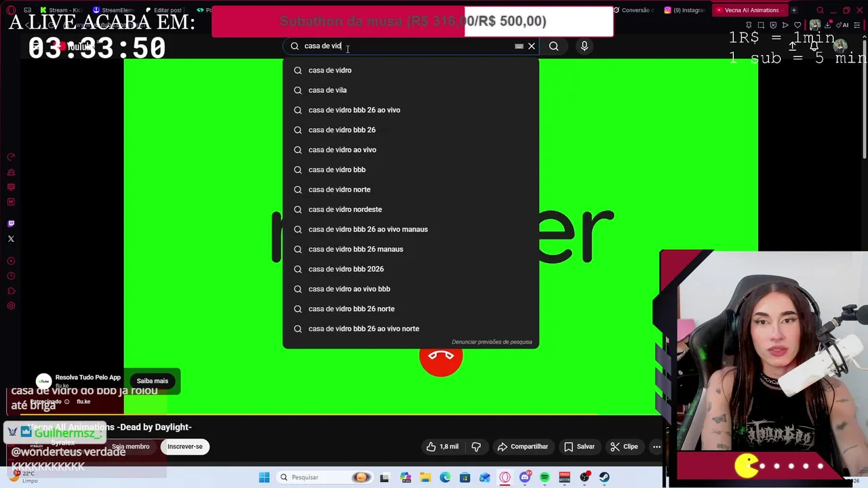Click the Opera snapshot tool icon
Viewport: 868px width, 488px height.
pyautogui.click(x=761, y=25)
